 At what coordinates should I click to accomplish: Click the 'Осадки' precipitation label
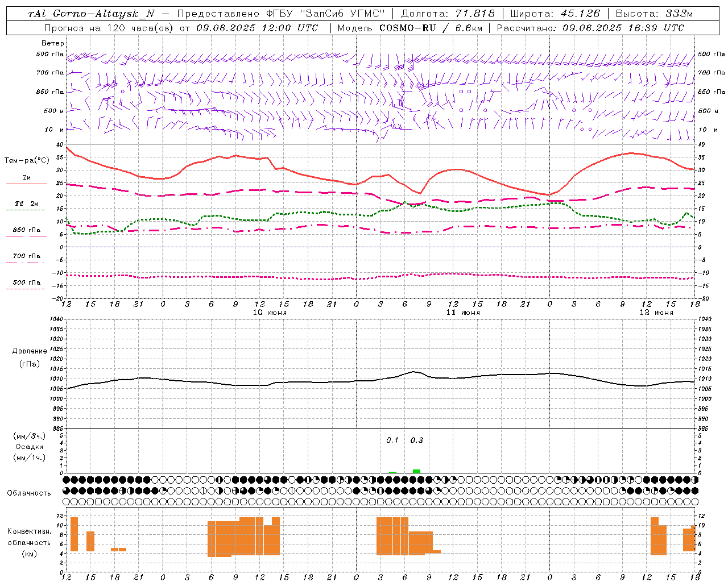point(30,447)
